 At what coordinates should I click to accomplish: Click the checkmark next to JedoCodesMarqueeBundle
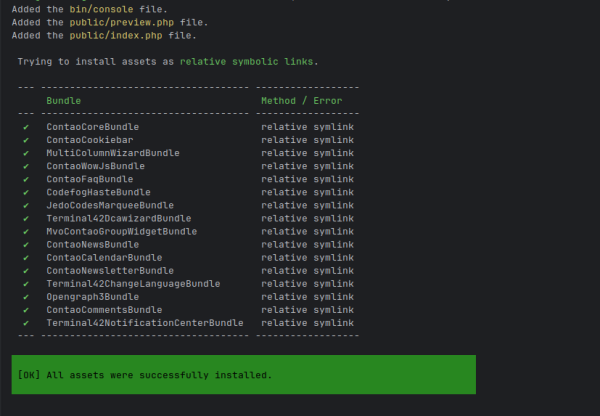pyautogui.click(x=26, y=206)
